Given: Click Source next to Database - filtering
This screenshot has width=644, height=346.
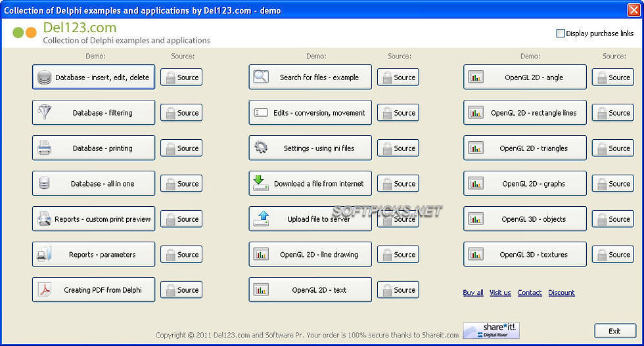Looking at the screenshot, I should point(181,112).
